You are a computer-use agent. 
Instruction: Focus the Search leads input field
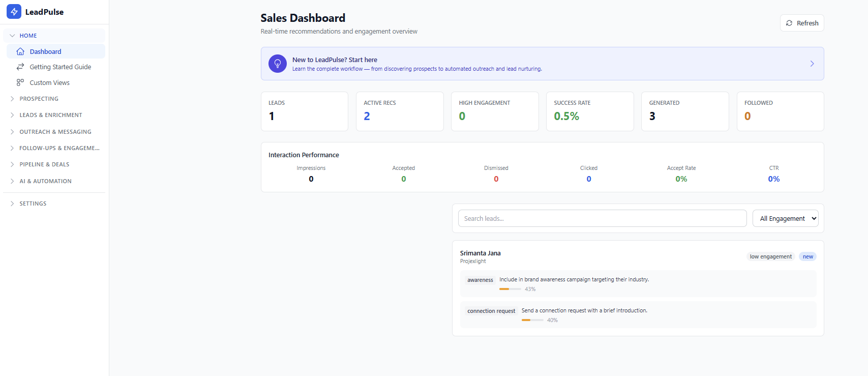pyautogui.click(x=602, y=218)
